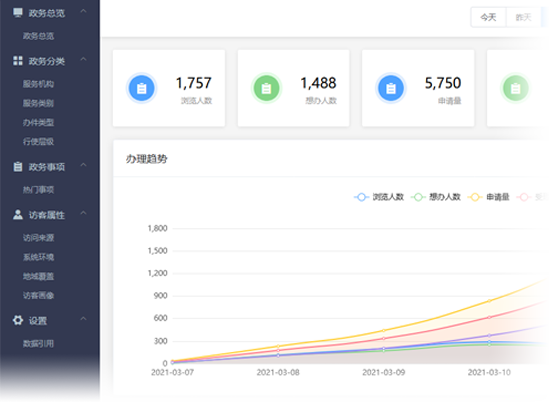Image resolution: width=550 pixels, height=402 pixels.
Task: Collapse the 设置 section using its chevron
Action: click(x=83, y=319)
